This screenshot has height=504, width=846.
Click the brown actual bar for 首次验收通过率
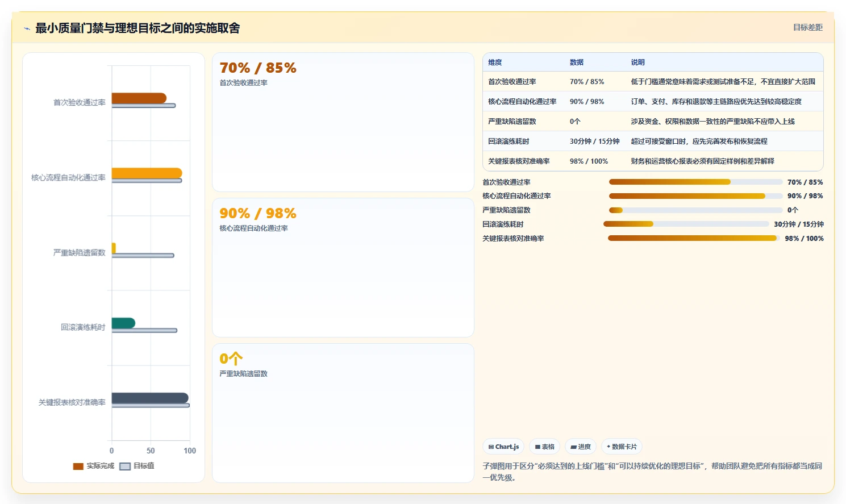[x=139, y=98]
